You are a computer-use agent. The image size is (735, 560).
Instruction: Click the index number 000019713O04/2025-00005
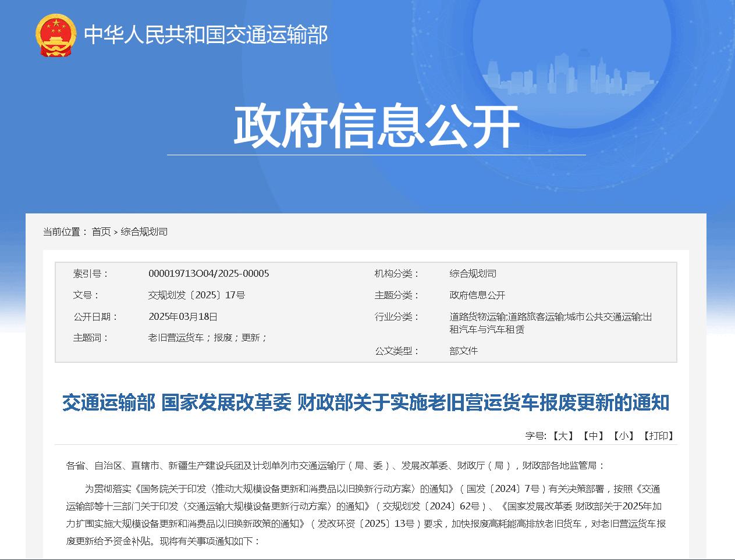[x=208, y=273]
